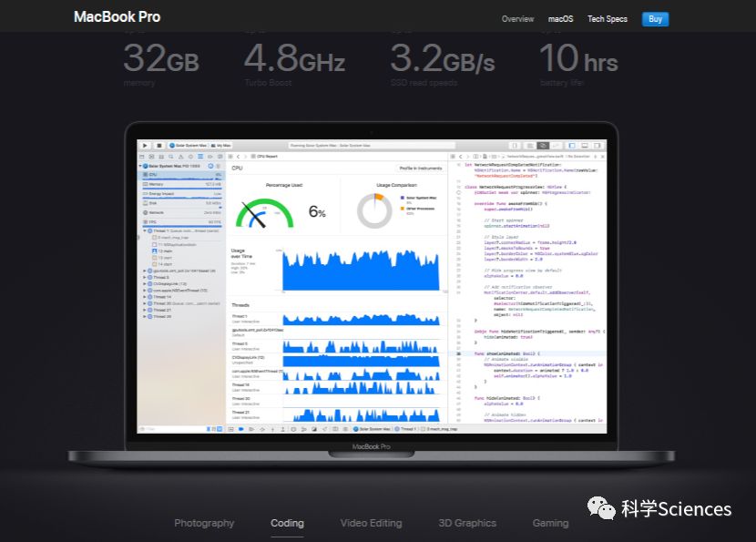Select the Energy Impact gauge row

coord(182,194)
